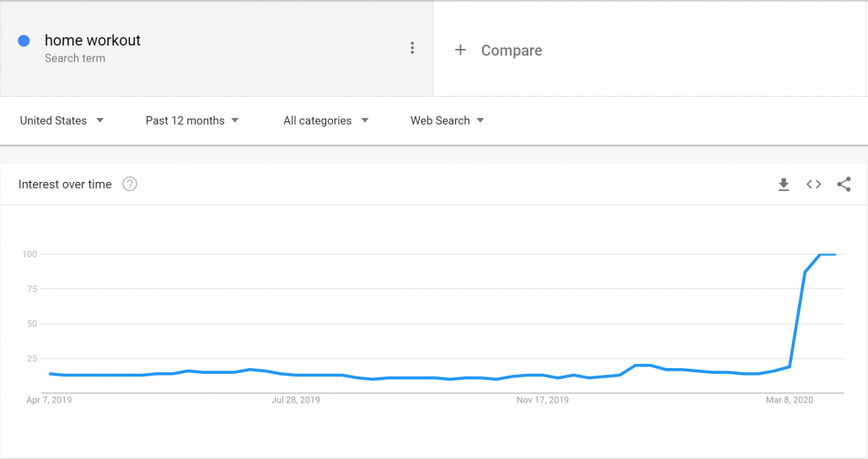Click the Nov 17, 2019 date label
This screenshot has height=459, width=868.
(544, 400)
